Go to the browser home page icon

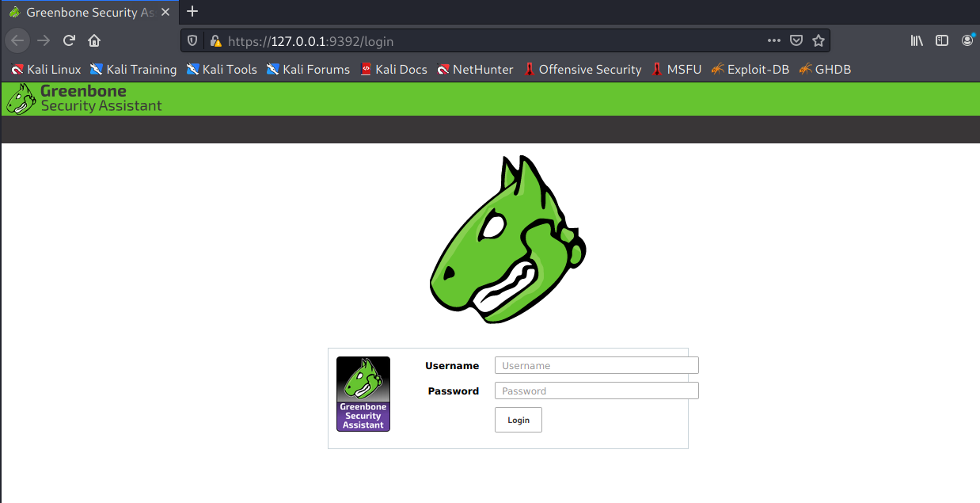pos(94,41)
